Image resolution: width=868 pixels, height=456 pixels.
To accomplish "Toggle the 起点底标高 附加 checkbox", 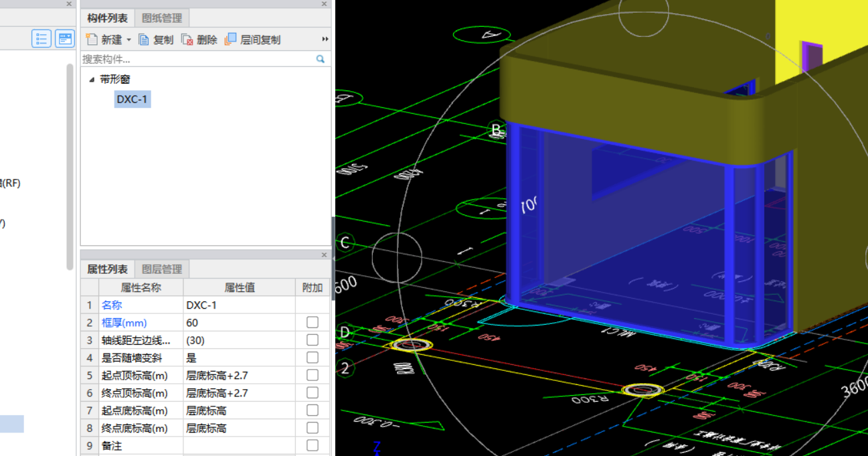I will tap(313, 410).
